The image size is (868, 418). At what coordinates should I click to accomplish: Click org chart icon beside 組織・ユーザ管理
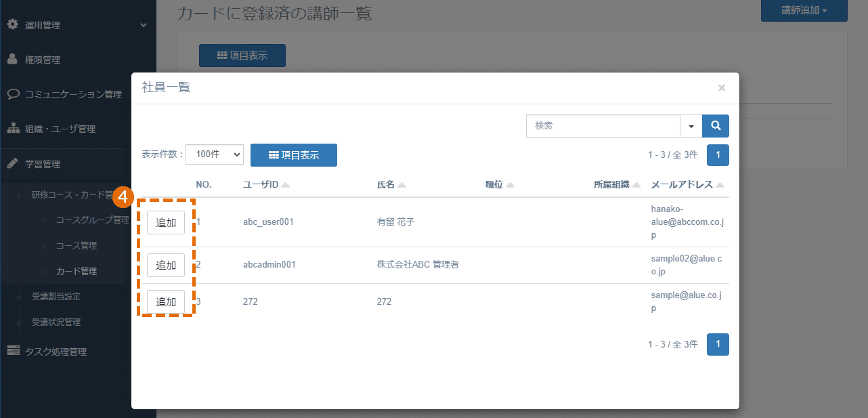(x=13, y=129)
